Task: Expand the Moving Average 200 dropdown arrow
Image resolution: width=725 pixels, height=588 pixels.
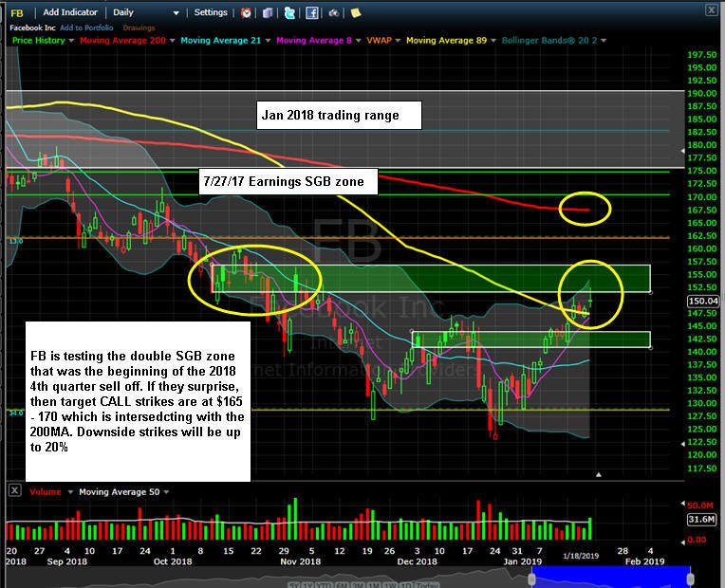Action: pos(172,41)
